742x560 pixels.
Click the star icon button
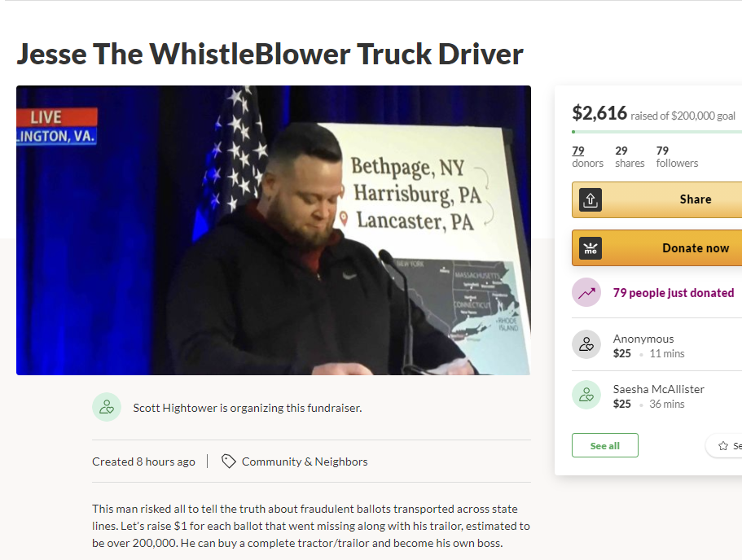click(x=723, y=445)
